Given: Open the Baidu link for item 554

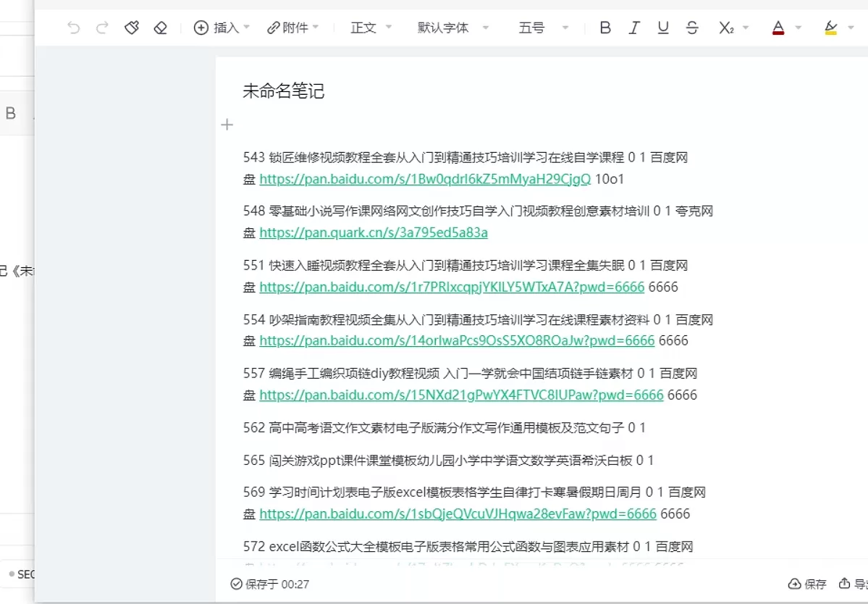Looking at the screenshot, I should [457, 340].
